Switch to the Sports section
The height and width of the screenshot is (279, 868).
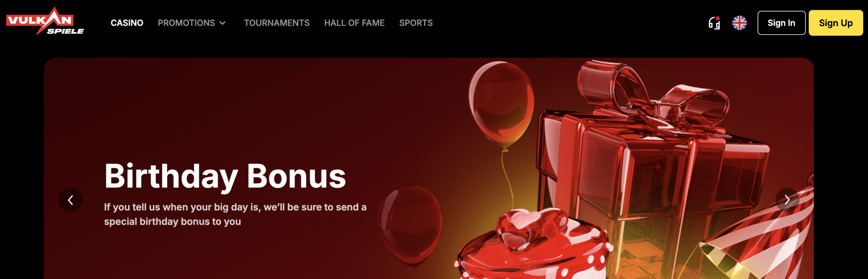pyautogui.click(x=416, y=23)
